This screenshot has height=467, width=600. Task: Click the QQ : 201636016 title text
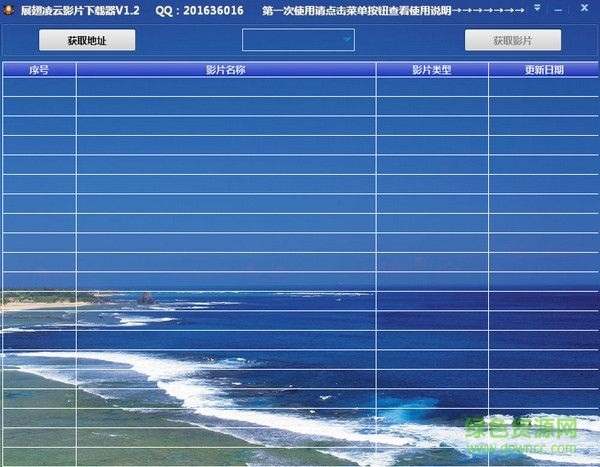pos(199,10)
